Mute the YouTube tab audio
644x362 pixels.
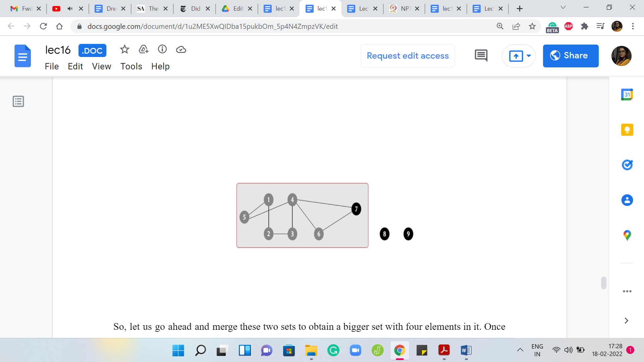pyautogui.click(x=70, y=9)
